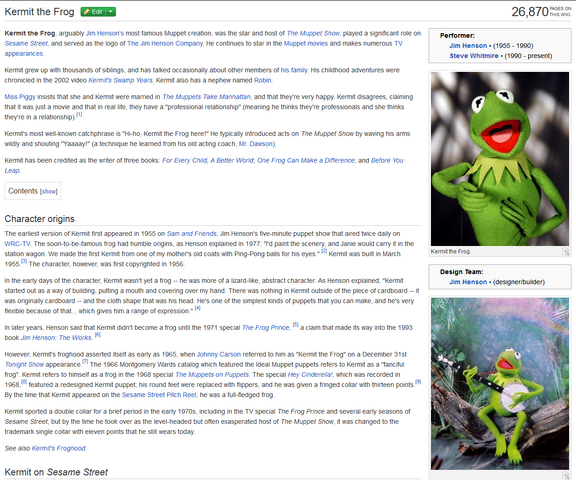
Task: Open Jim Henson link under Design Team
Action: tap(468, 282)
